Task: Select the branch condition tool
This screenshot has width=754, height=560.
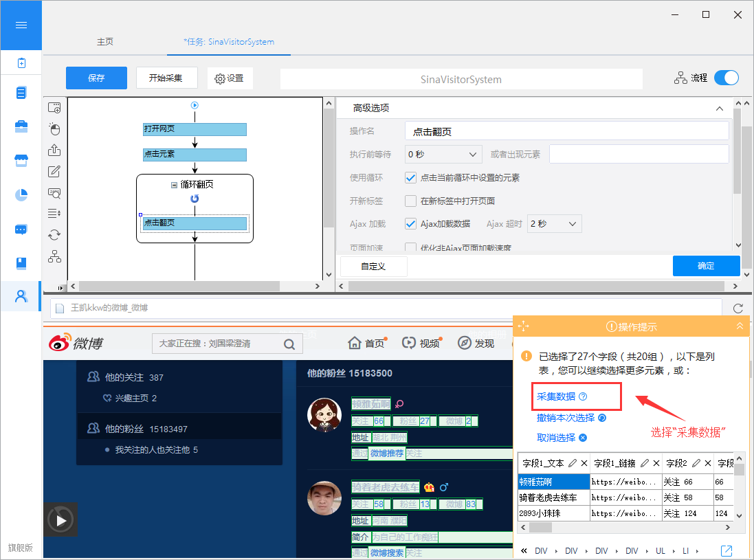Action: [x=54, y=256]
